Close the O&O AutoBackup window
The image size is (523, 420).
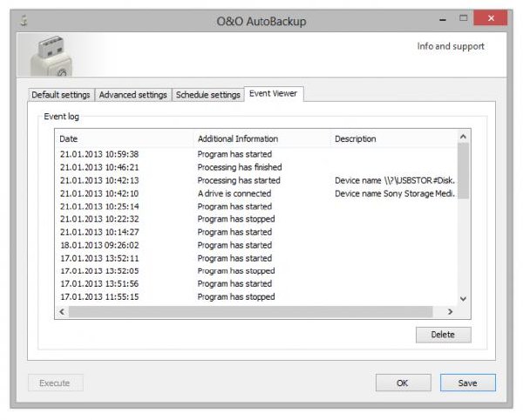[x=491, y=18]
